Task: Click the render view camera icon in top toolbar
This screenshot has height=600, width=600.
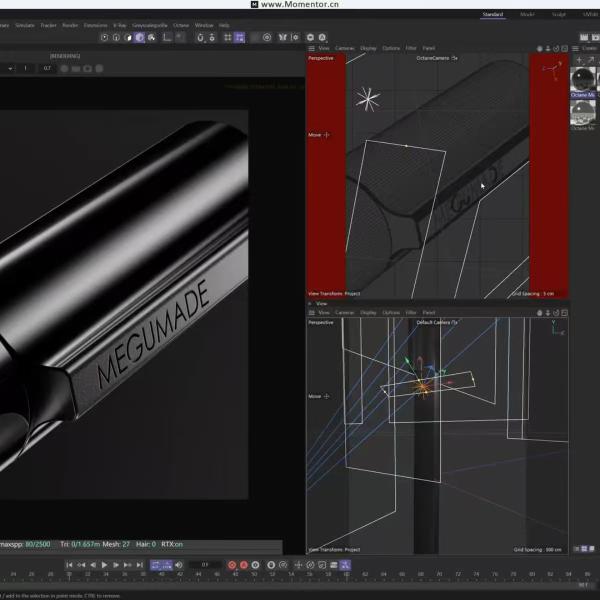Action: (310, 37)
